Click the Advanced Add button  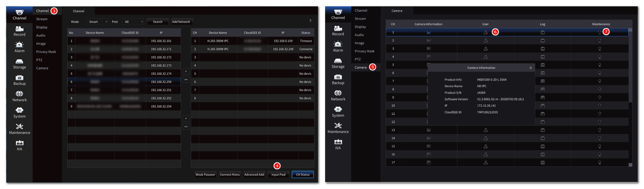pos(254,175)
